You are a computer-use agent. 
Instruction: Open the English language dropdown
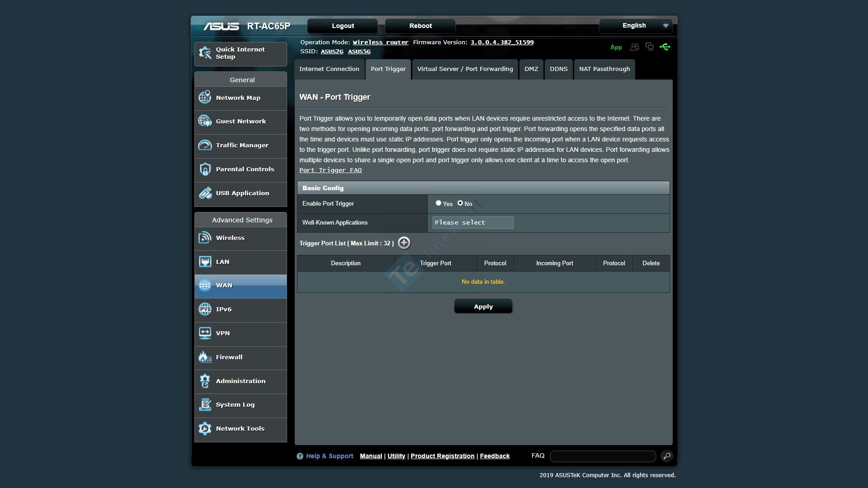636,26
